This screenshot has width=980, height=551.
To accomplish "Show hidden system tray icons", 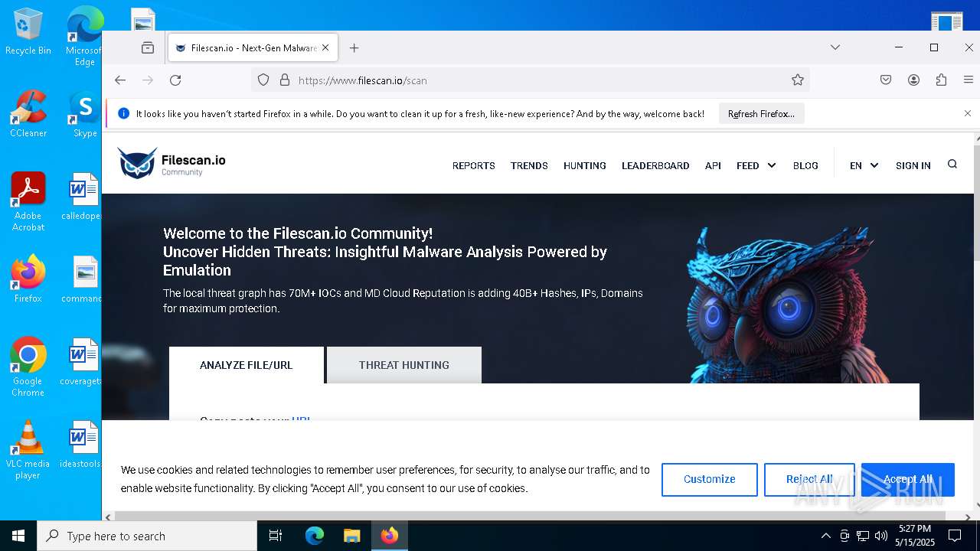I will pyautogui.click(x=825, y=536).
